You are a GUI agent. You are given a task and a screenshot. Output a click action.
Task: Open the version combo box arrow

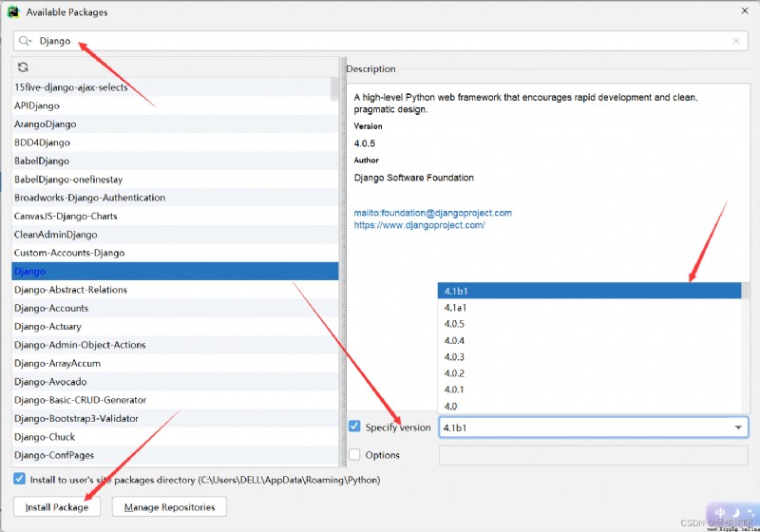(x=738, y=427)
